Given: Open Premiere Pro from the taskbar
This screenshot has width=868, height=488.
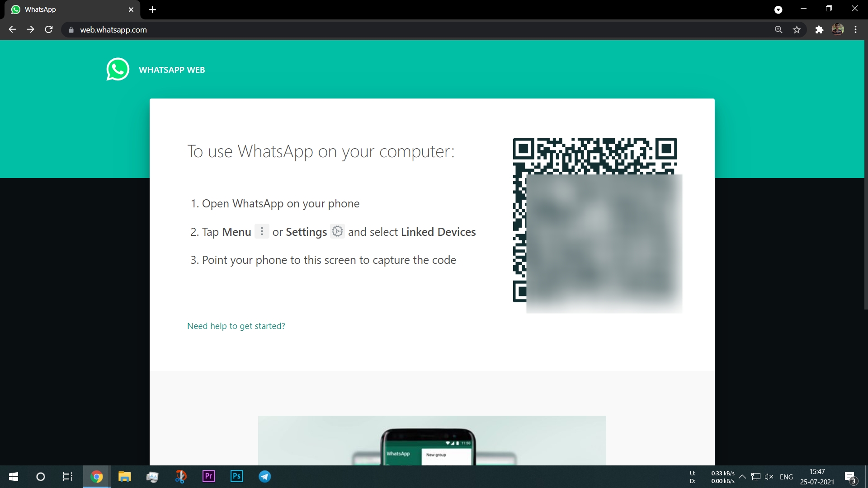Looking at the screenshot, I should (209, 476).
